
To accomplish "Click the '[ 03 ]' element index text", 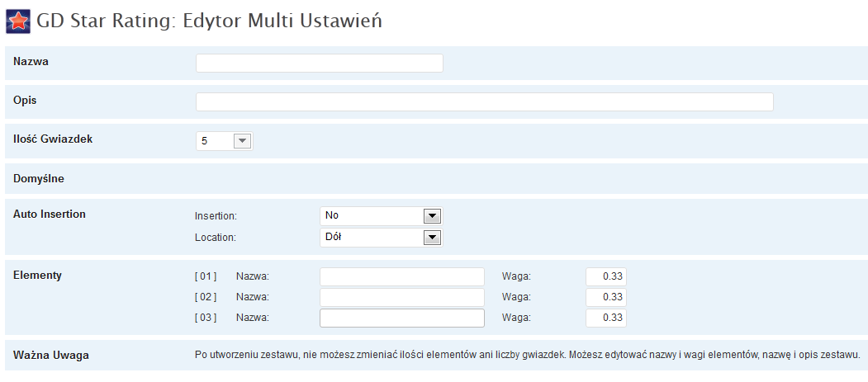I will 206,318.
